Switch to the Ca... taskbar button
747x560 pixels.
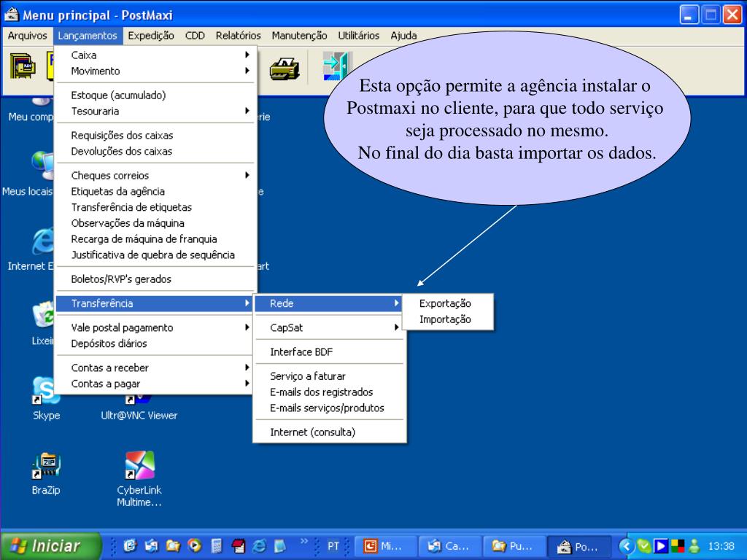(x=450, y=546)
